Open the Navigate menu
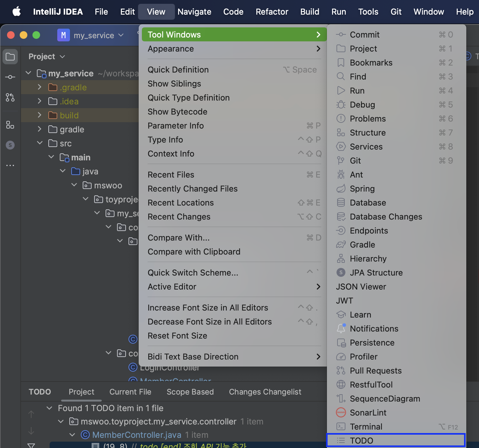479x448 pixels. pos(194,12)
